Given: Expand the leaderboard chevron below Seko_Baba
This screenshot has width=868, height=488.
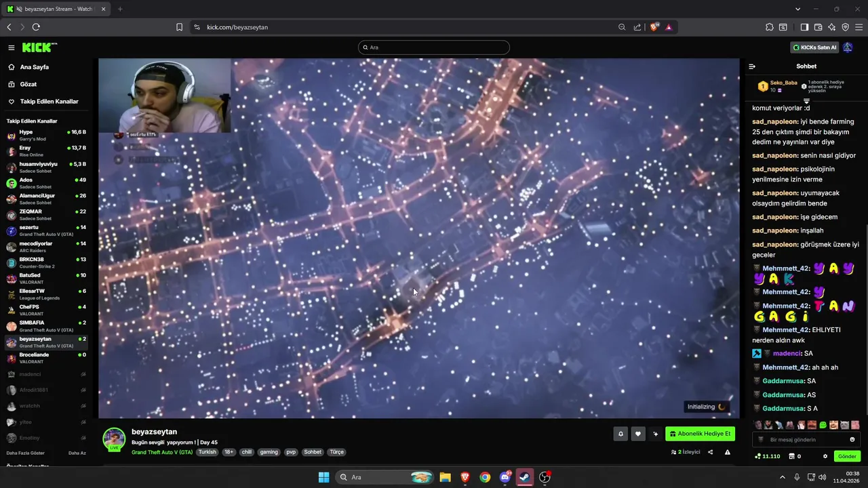Looking at the screenshot, I should [806, 100].
